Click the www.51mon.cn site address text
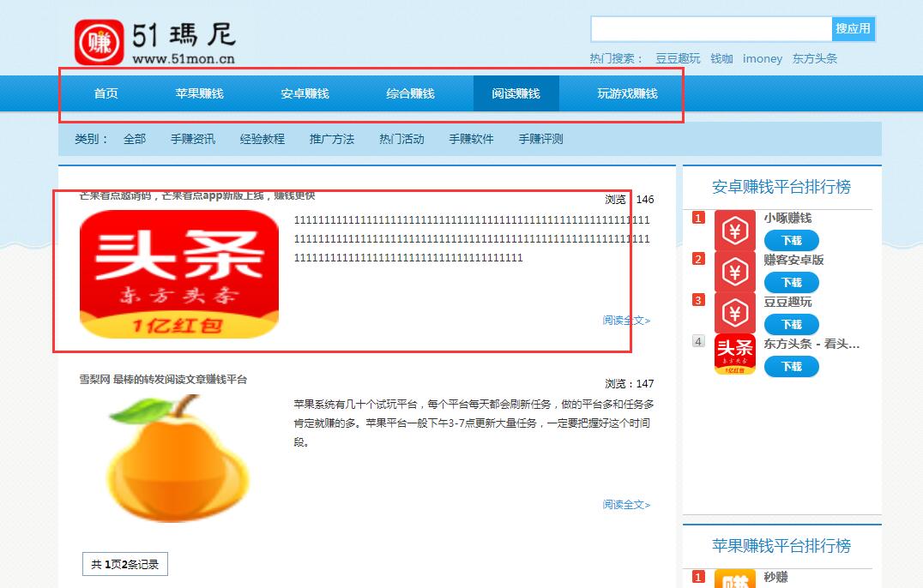The image size is (923, 588). tap(184, 59)
